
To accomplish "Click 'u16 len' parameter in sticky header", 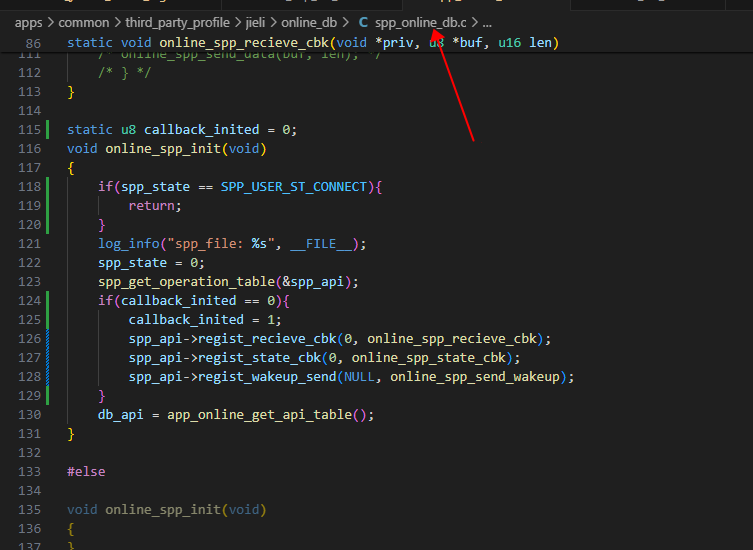I will (x=525, y=43).
